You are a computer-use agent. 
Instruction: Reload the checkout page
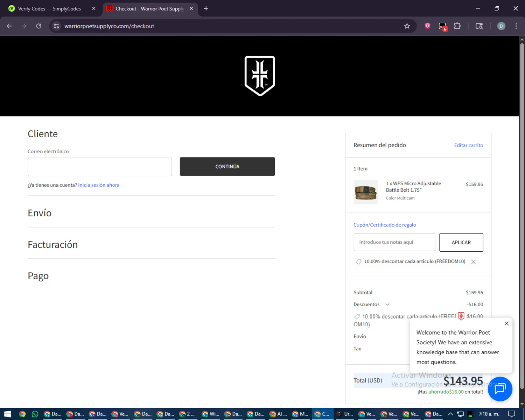[38, 26]
